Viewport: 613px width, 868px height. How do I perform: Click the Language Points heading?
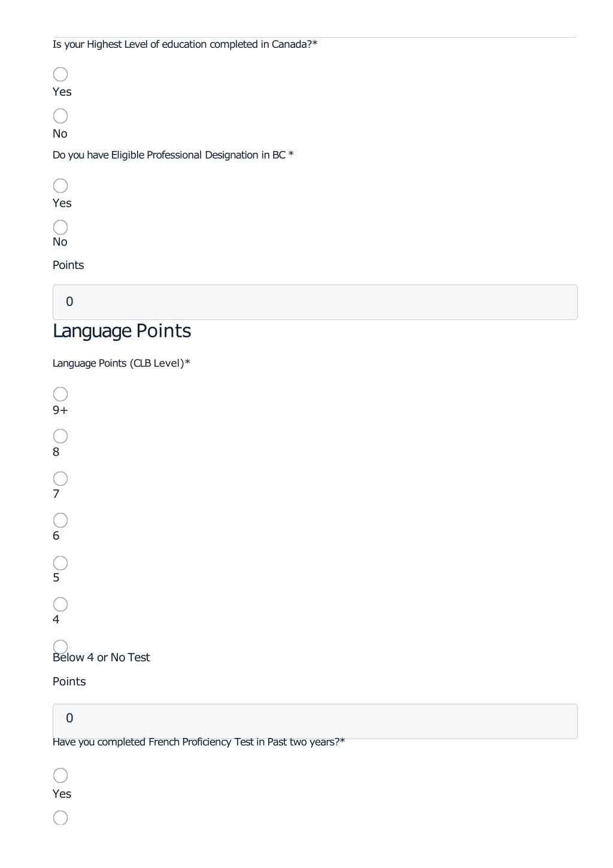tap(122, 331)
